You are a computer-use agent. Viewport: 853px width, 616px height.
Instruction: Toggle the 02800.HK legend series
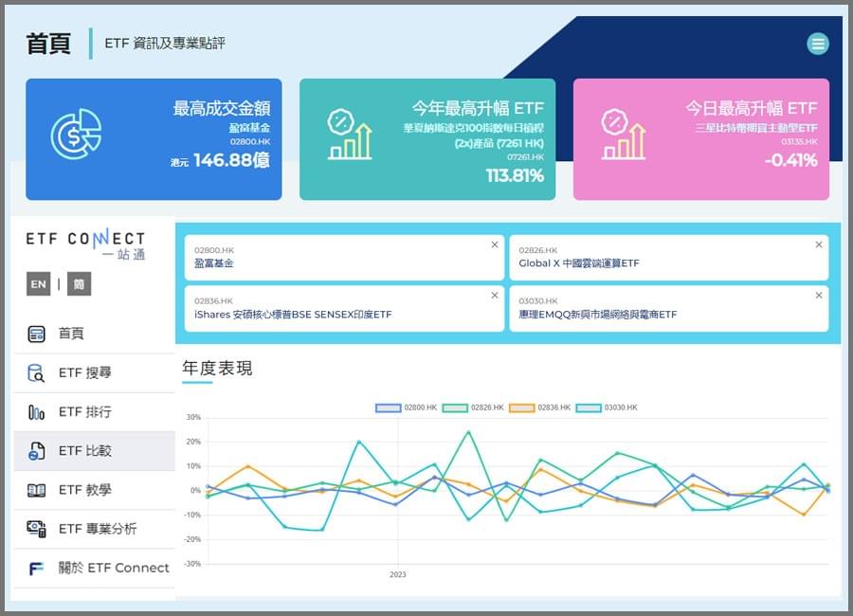pyautogui.click(x=407, y=408)
